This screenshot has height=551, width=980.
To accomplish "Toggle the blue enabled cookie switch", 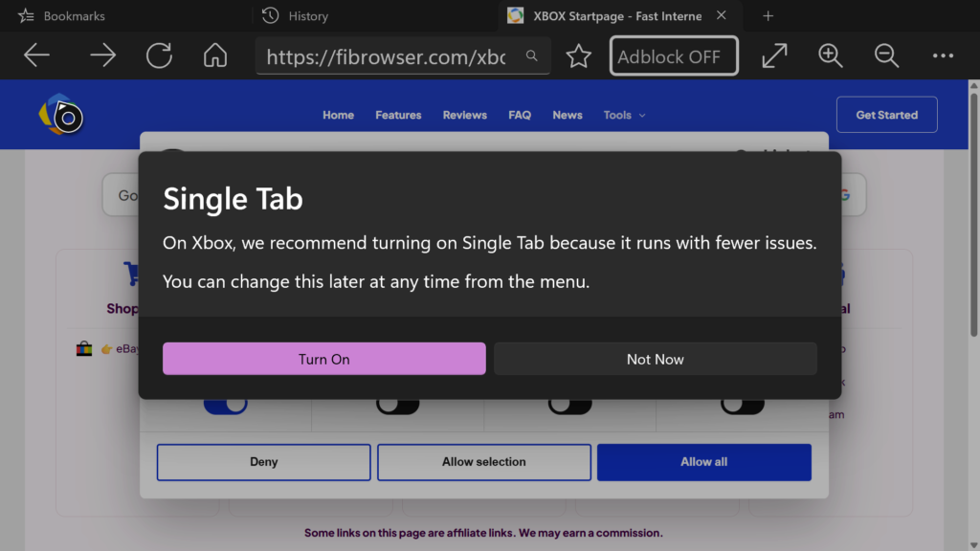I will coord(226,406).
